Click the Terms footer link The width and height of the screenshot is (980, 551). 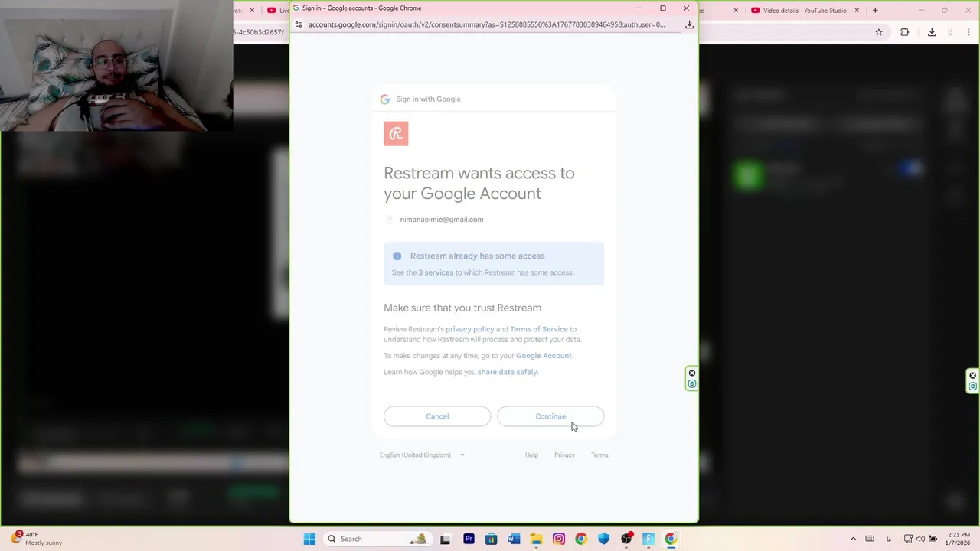(x=599, y=455)
